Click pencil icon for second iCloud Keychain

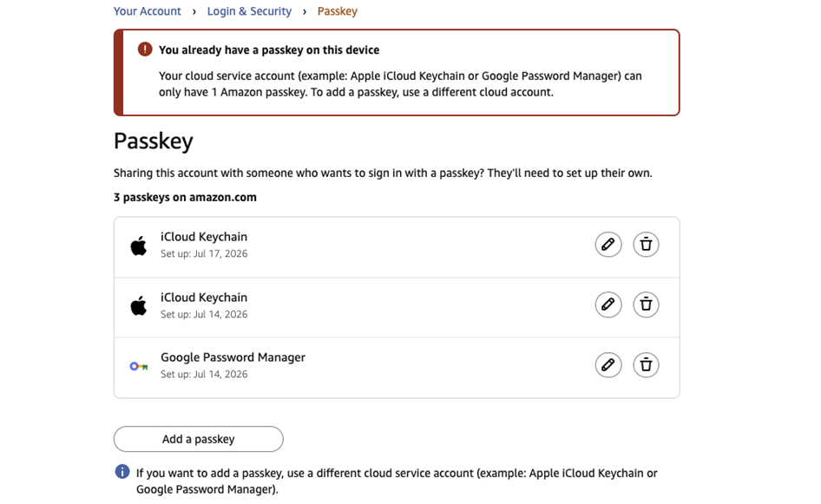click(x=608, y=304)
